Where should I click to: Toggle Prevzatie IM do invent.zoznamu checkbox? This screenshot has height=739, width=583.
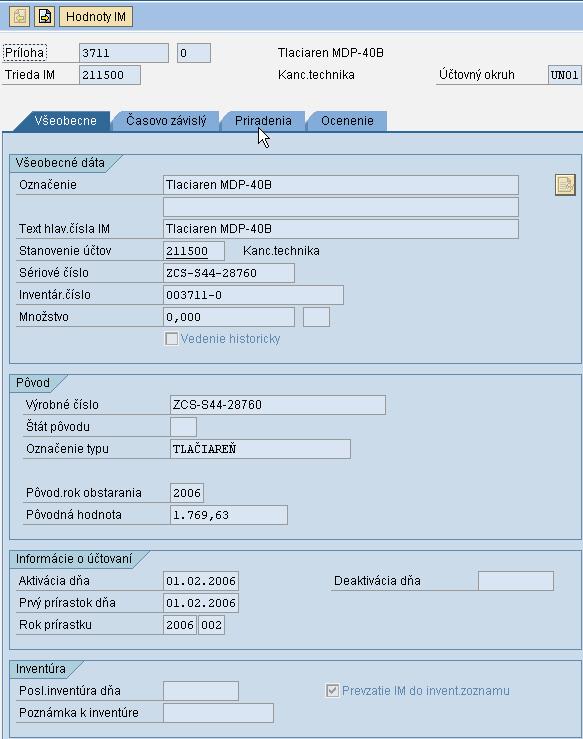pos(332,691)
